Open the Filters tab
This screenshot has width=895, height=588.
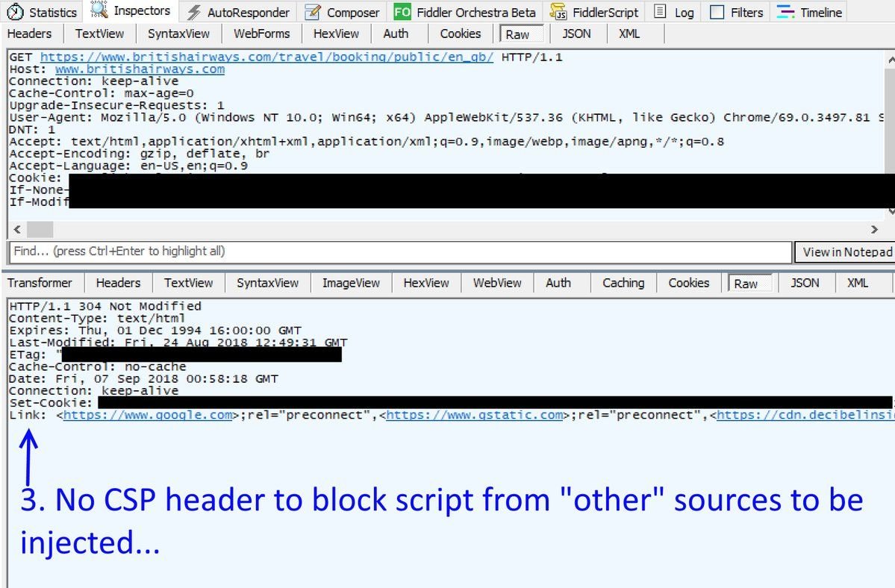coord(736,12)
